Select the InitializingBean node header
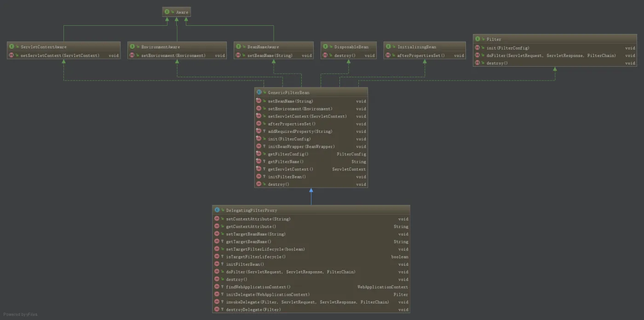644x320 pixels. pyautogui.click(x=424, y=46)
